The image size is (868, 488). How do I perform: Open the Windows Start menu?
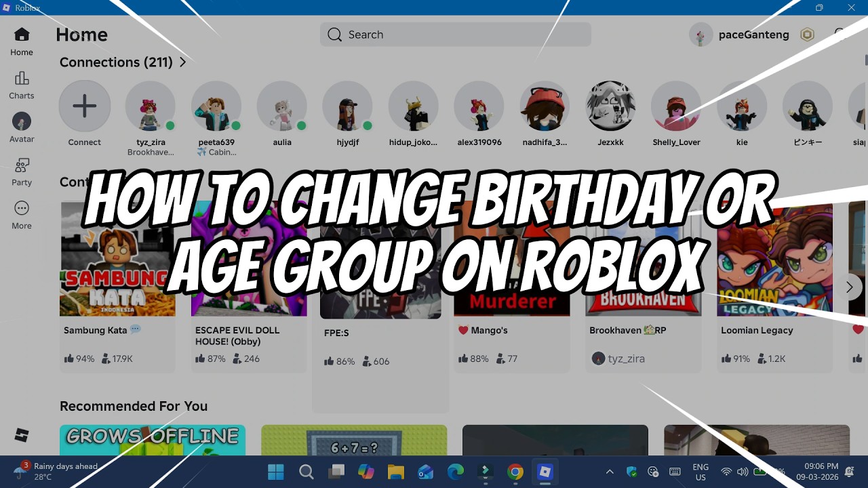coord(276,472)
